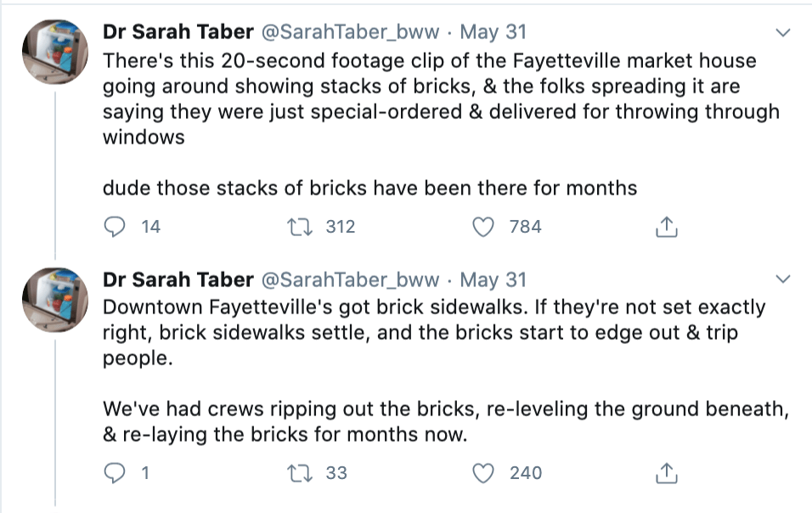Open the May 31 timestamp of first tweet
Image resolution: width=812 pixels, height=513 pixels.
tap(493, 32)
